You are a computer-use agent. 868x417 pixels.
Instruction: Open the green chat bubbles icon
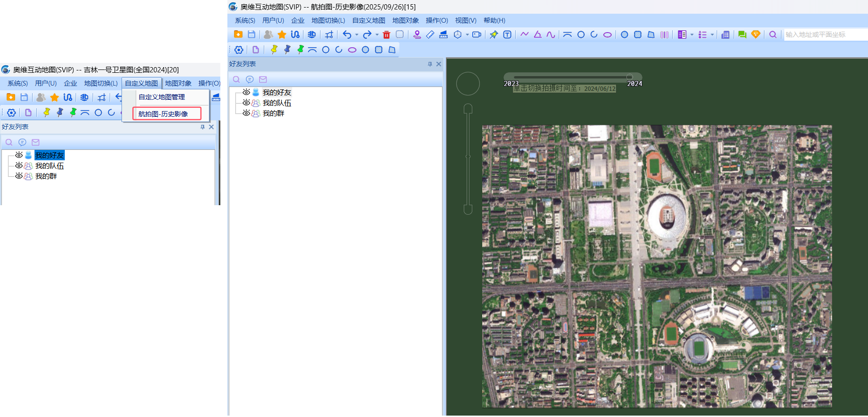pos(742,35)
